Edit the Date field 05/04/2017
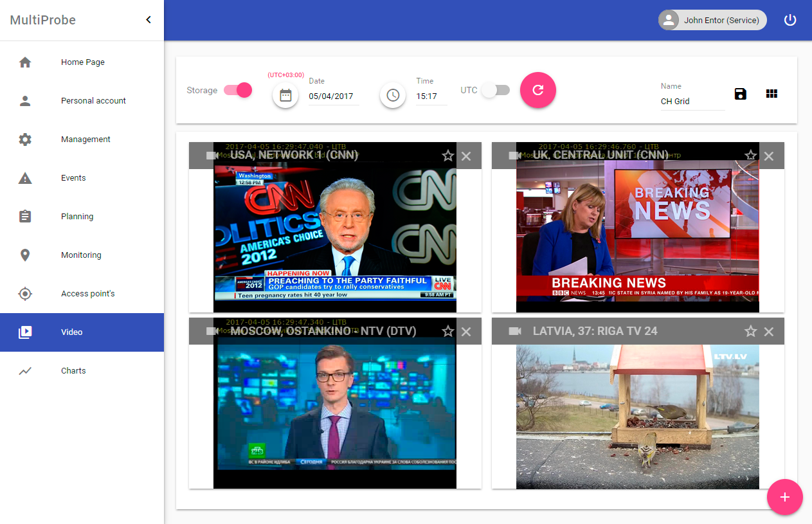 (x=334, y=96)
